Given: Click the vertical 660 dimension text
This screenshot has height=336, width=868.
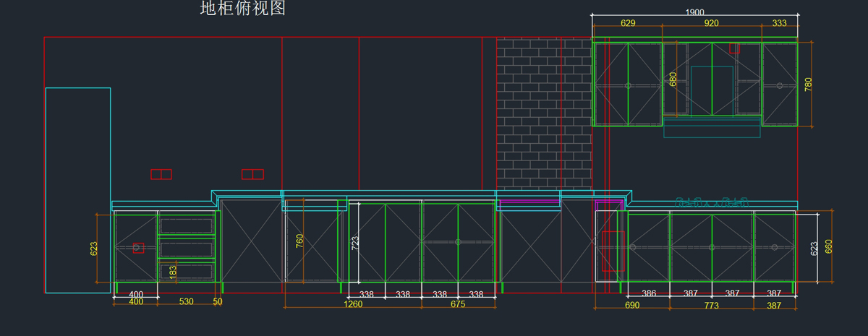Looking at the screenshot, I should click(x=829, y=248).
